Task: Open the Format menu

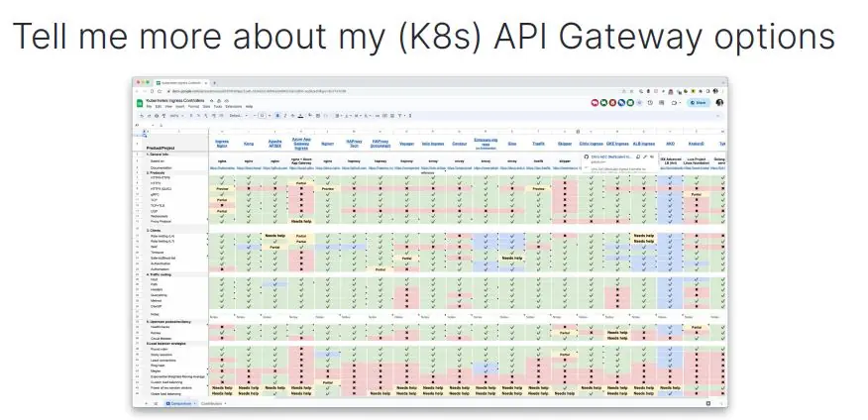Action: (194, 106)
